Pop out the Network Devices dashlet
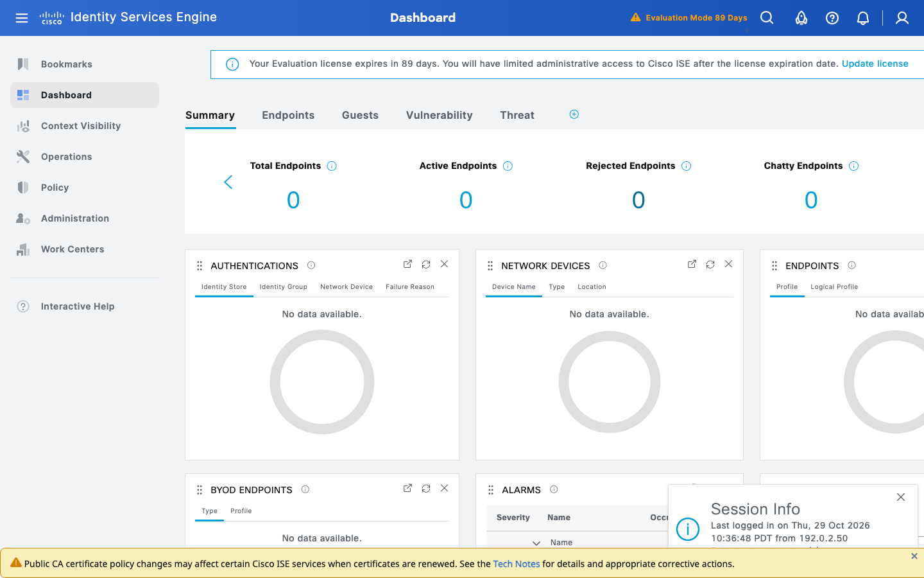This screenshot has height=578, width=924. click(692, 264)
